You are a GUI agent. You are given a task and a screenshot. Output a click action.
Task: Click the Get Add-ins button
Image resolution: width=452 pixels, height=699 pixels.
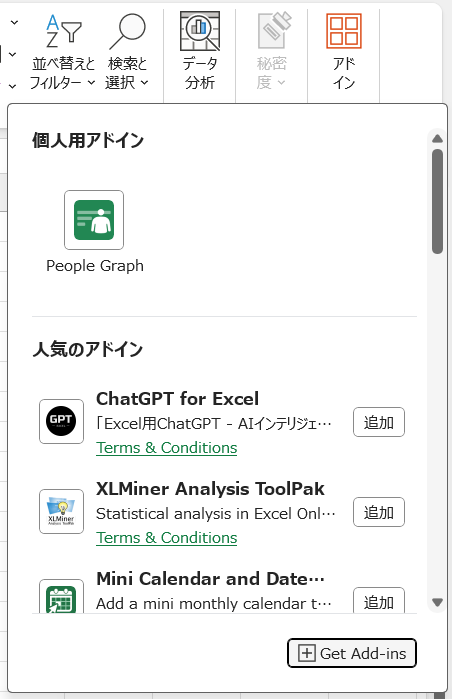(x=352, y=653)
